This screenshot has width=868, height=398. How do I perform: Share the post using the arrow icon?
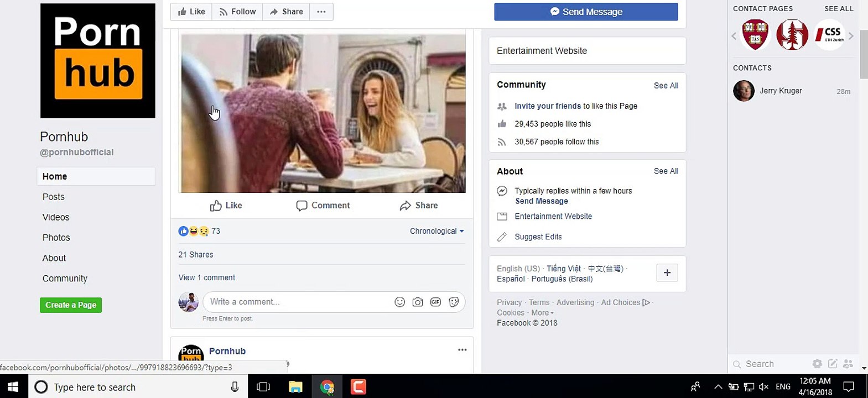coord(419,206)
